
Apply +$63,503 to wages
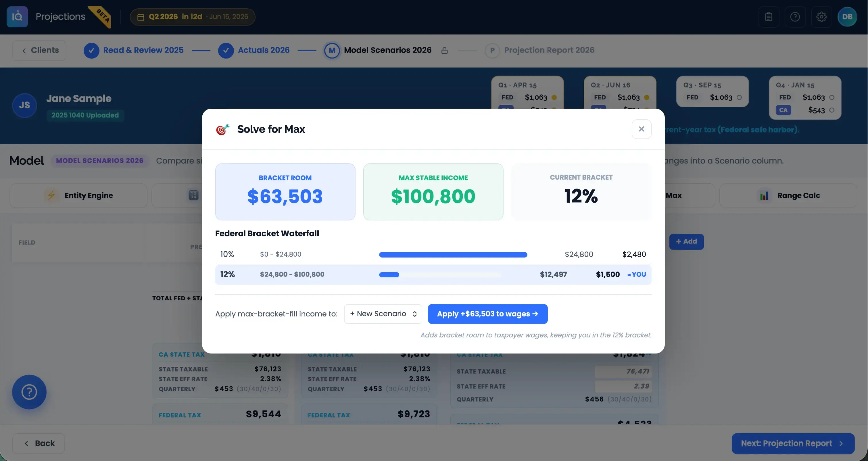click(x=487, y=314)
